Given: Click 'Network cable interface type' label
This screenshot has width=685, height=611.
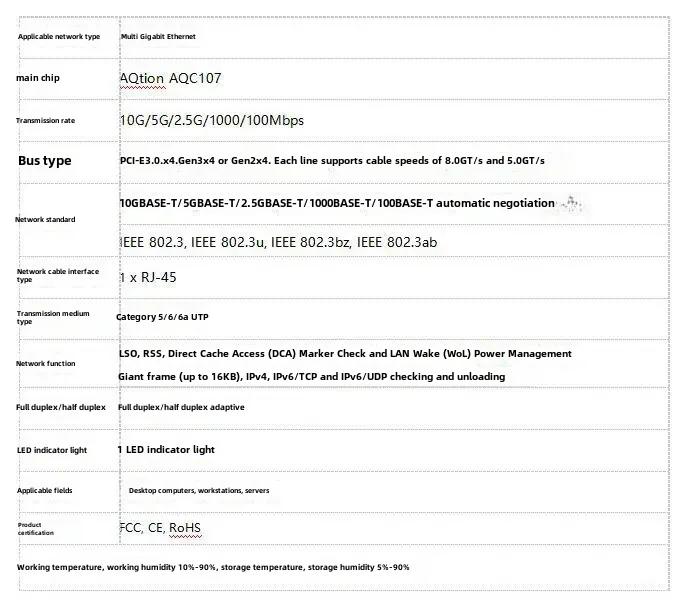Looking at the screenshot, I should (58, 276).
